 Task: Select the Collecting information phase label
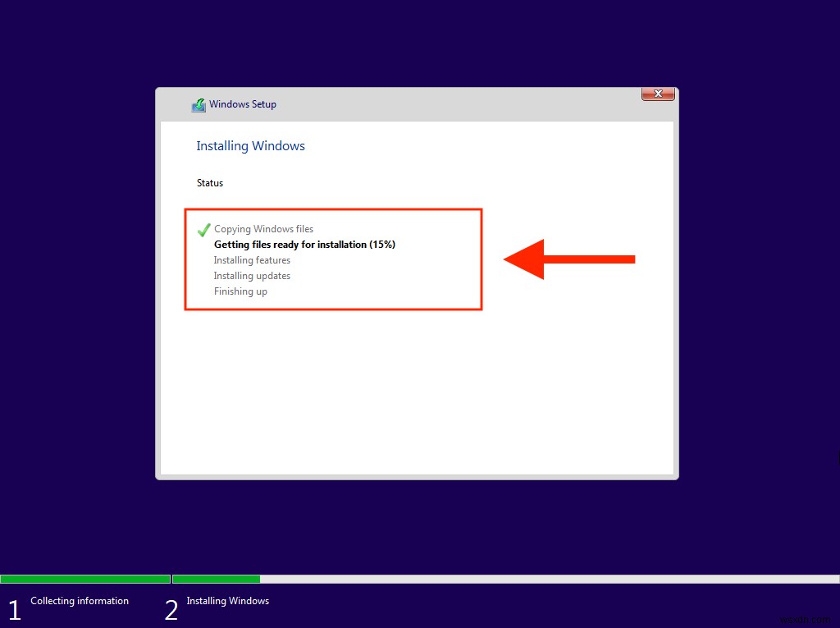click(x=80, y=600)
